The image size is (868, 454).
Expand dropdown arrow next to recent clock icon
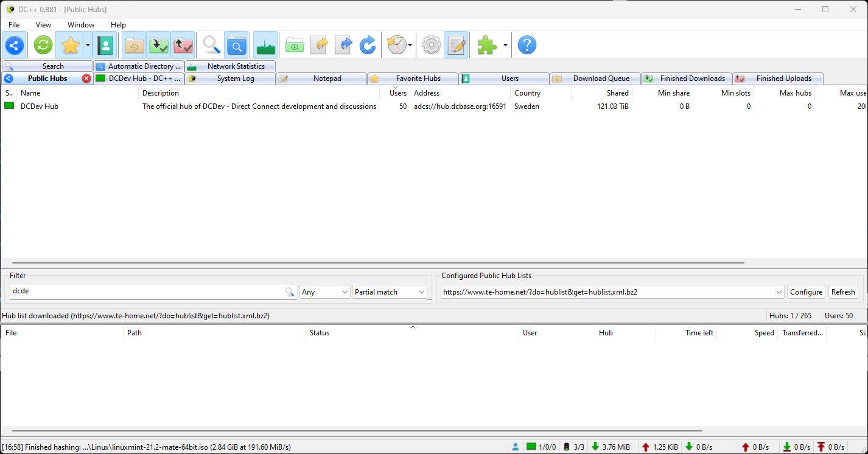coord(410,45)
